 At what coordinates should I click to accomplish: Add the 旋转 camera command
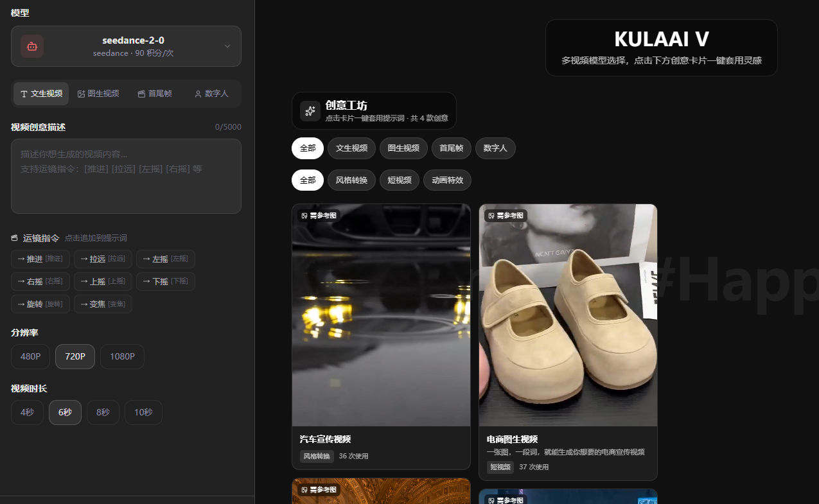40,304
